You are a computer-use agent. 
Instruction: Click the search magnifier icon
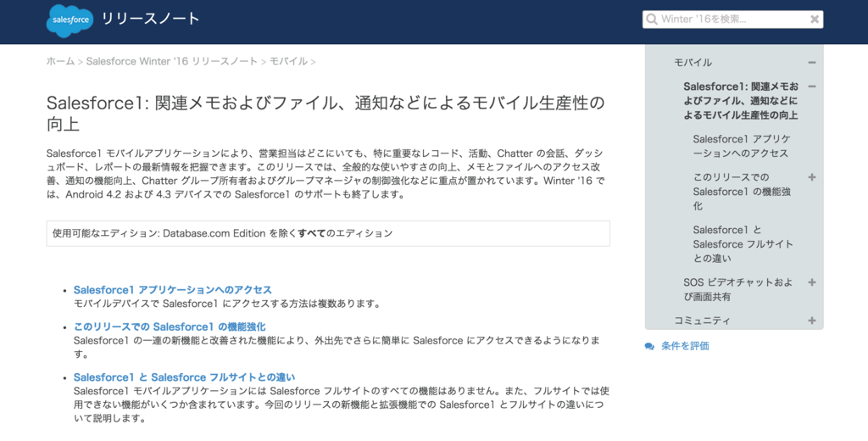[652, 20]
